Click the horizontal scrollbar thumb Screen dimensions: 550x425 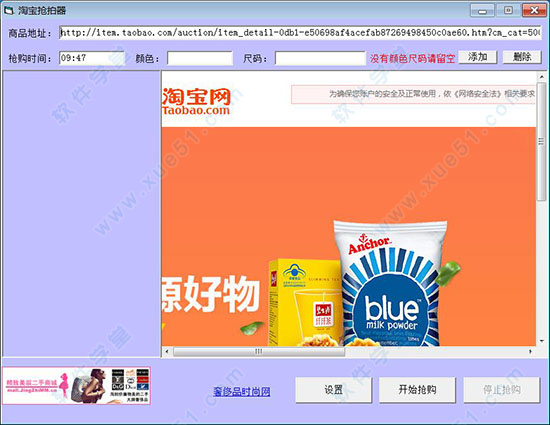[x=259, y=351]
